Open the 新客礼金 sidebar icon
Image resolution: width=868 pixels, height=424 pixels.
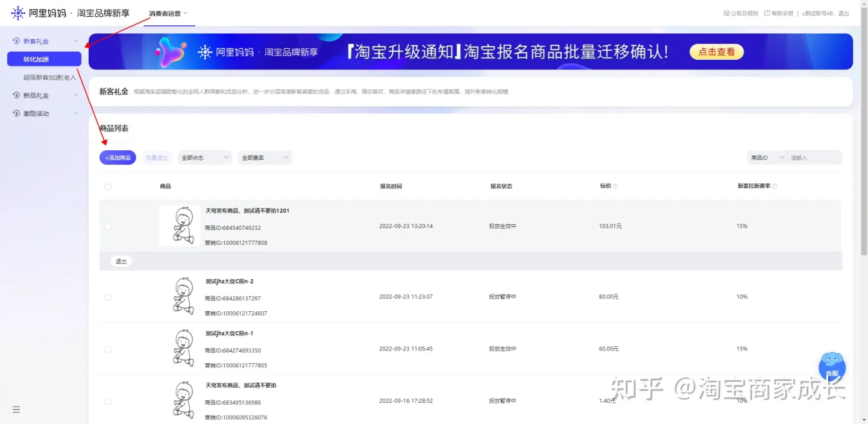(16, 41)
